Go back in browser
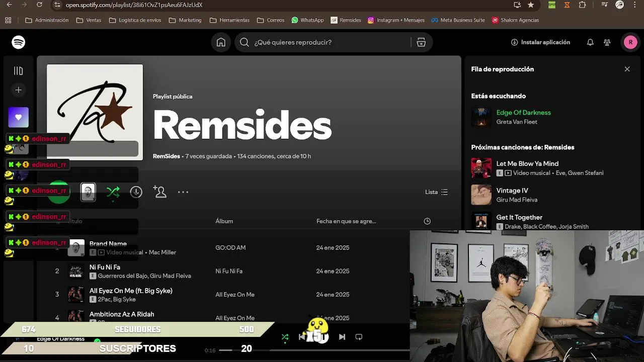The width and height of the screenshot is (644, 362). (x=9, y=5)
